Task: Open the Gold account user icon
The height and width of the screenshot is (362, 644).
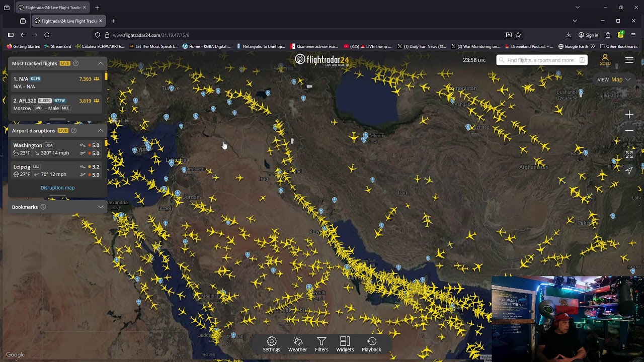Action: coord(605,60)
